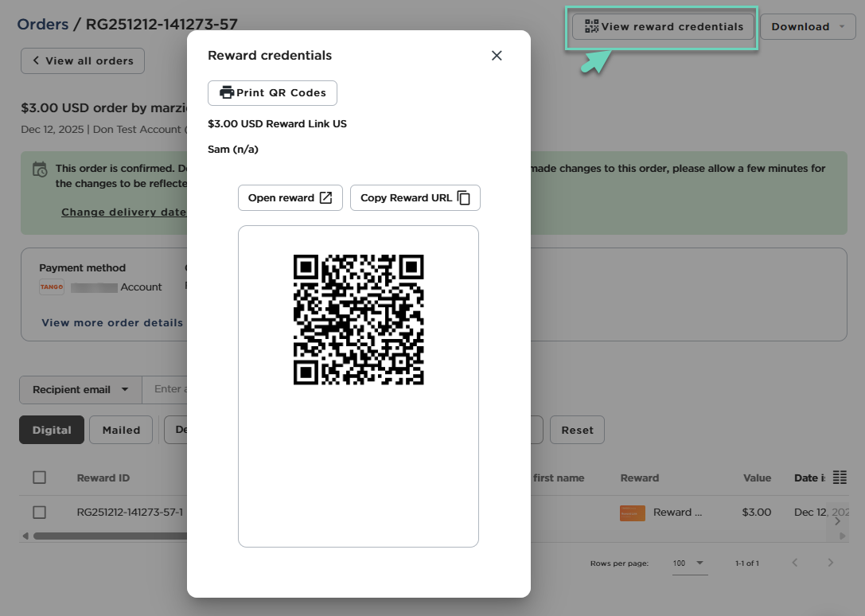The image size is (865, 616).
Task: Click the Orders breadcrumb link
Action: point(43,25)
